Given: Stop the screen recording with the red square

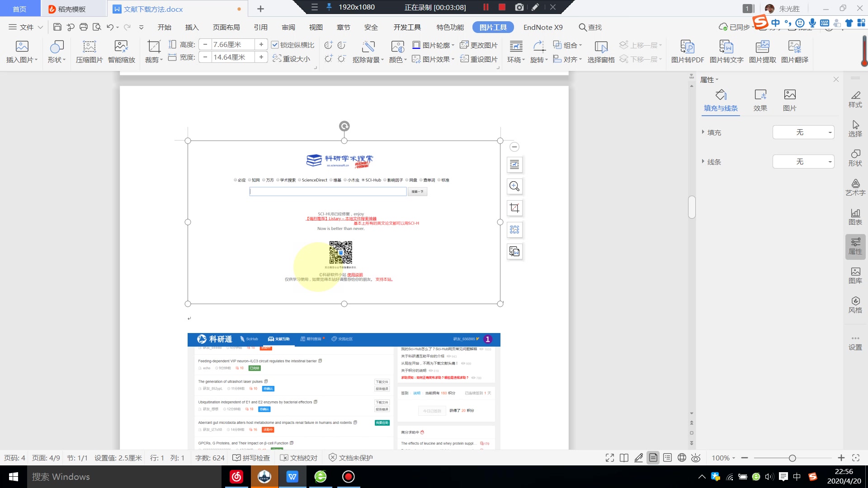Looking at the screenshot, I should tap(501, 7).
